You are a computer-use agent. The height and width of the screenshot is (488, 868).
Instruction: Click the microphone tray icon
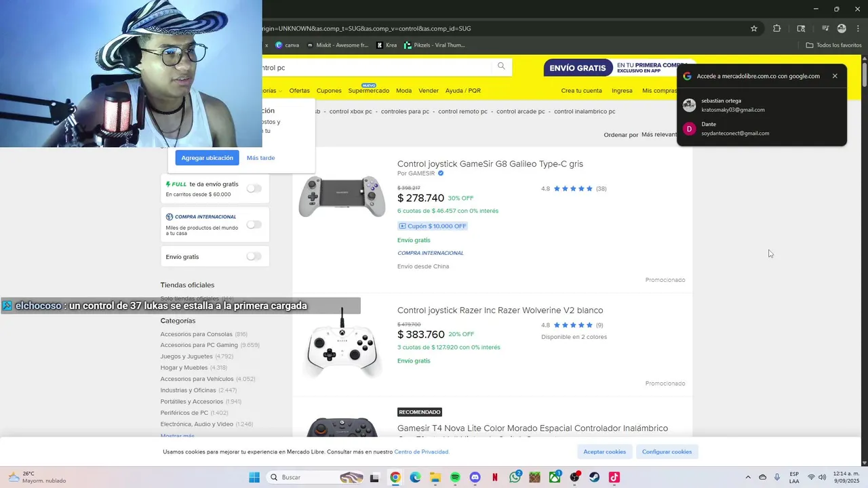tap(777, 477)
